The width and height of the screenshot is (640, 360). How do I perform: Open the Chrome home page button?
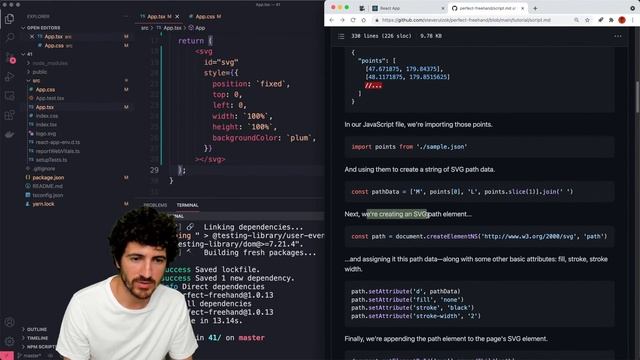(x=364, y=20)
